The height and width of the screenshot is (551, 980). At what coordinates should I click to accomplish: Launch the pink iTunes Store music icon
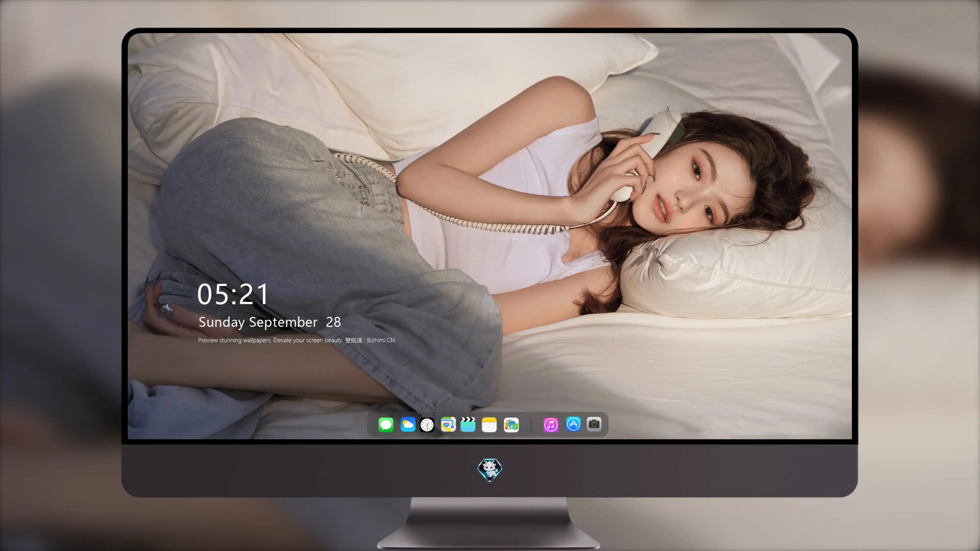(x=551, y=424)
